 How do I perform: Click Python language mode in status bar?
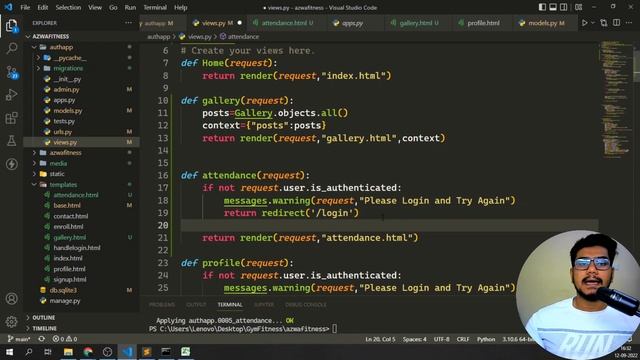pos(486,339)
